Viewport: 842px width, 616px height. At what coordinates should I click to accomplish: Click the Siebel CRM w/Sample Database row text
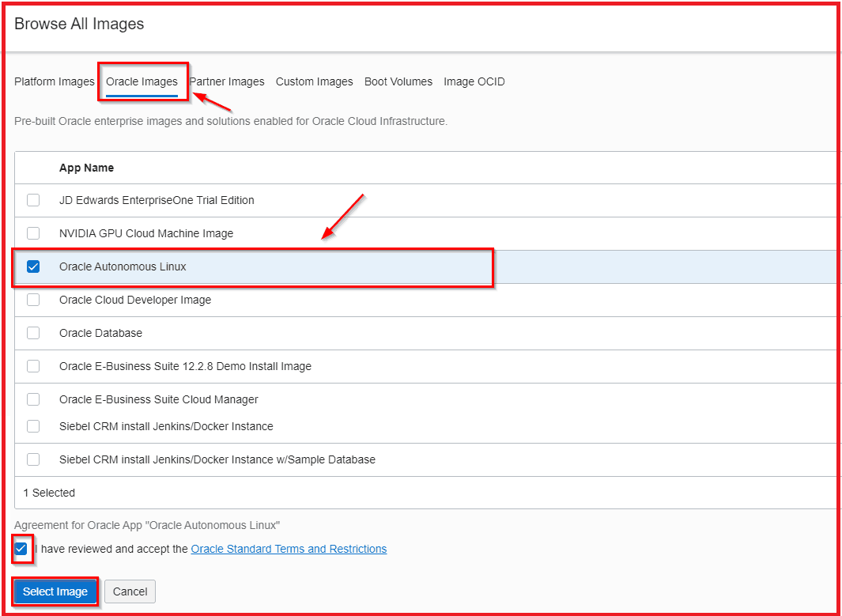217,459
